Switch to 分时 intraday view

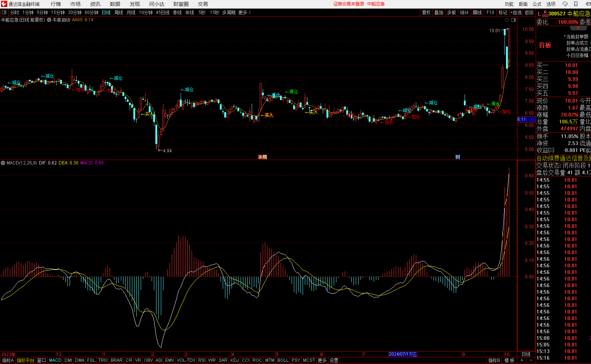coord(15,12)
